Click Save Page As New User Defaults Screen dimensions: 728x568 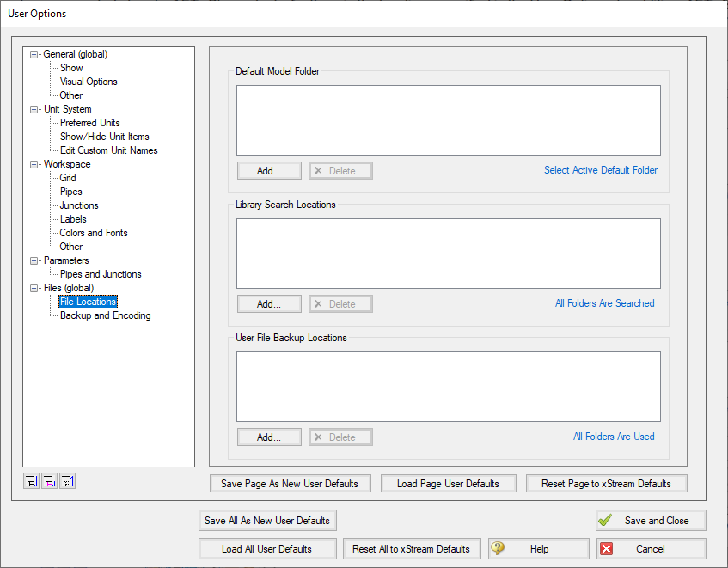(291, 484)
